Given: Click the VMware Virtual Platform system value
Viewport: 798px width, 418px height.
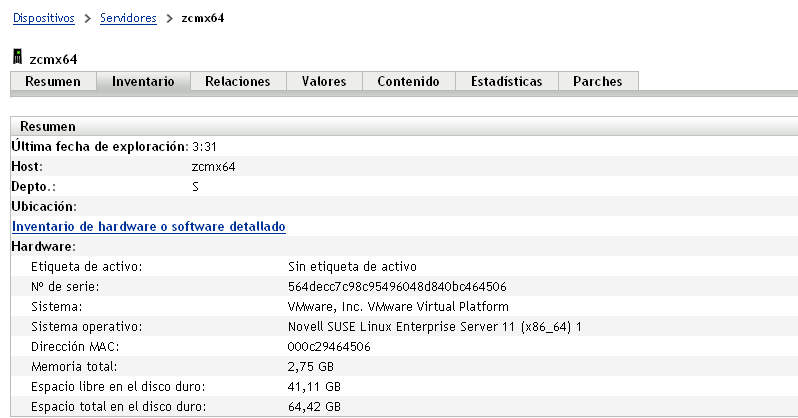Looking at the screenshot, I should 397,306.
